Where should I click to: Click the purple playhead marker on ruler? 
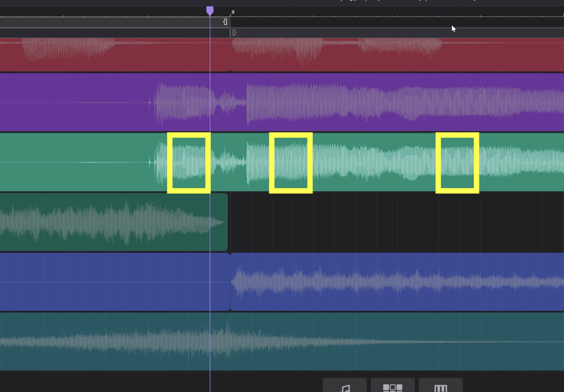pos(210,11)
